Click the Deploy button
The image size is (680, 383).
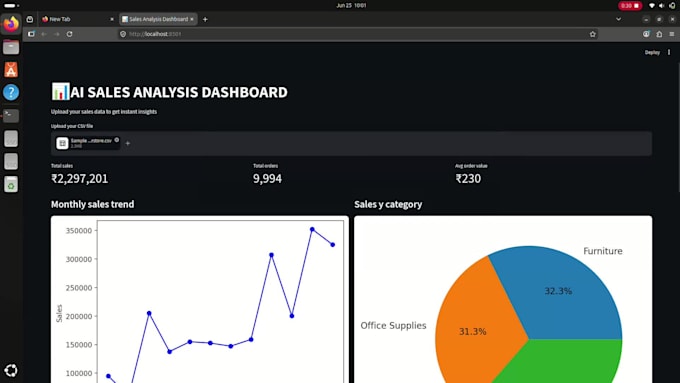652,52
